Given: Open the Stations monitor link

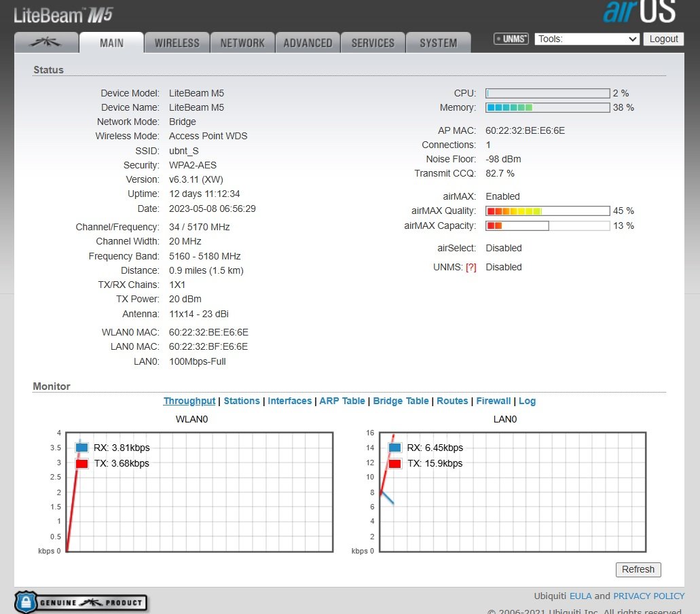Looking at the screenshot, I should coord(242,401).
